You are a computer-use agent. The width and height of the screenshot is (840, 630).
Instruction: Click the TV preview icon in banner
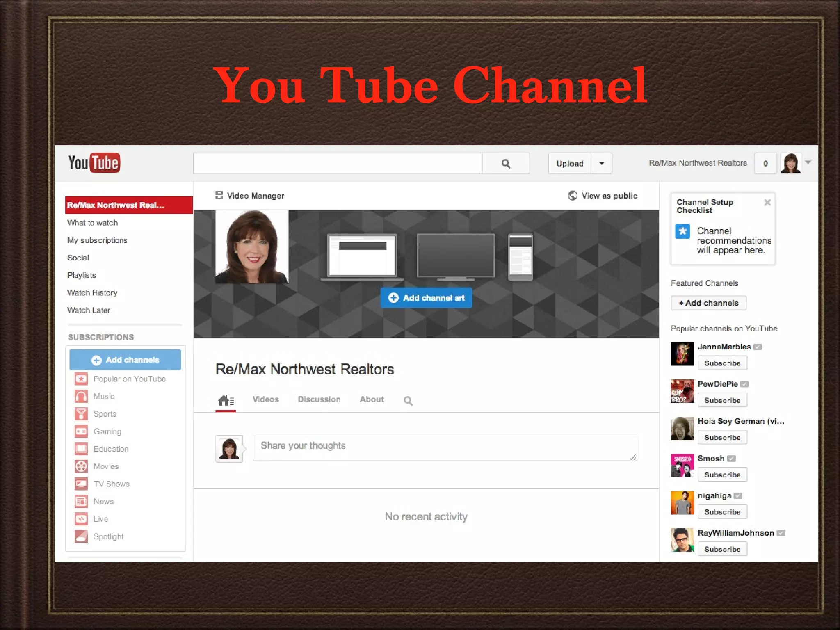tap(456, 257)
